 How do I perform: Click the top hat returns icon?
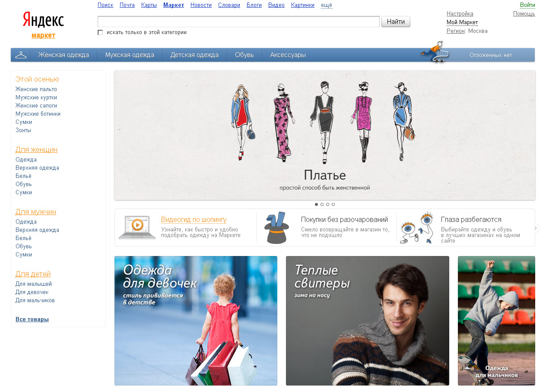pos(276,228)
